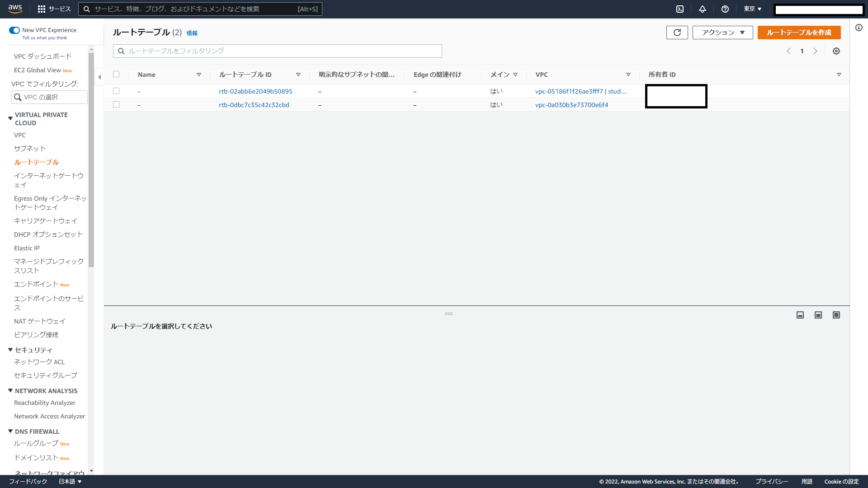Open the 東京 region dropdown
The height and width of the screenshot is (488, 868).
(x=752, y=9)
